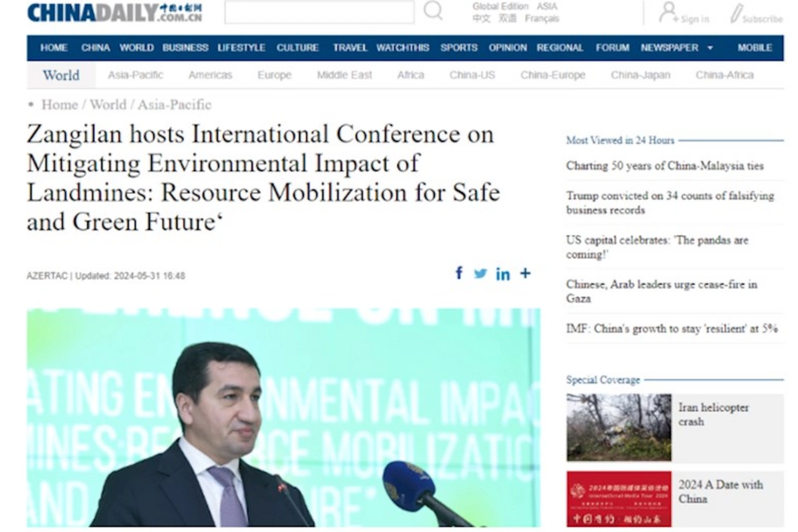The image size is (798, 532).
Task: Open more sharing options plus icon
Action: coord(525,273)
